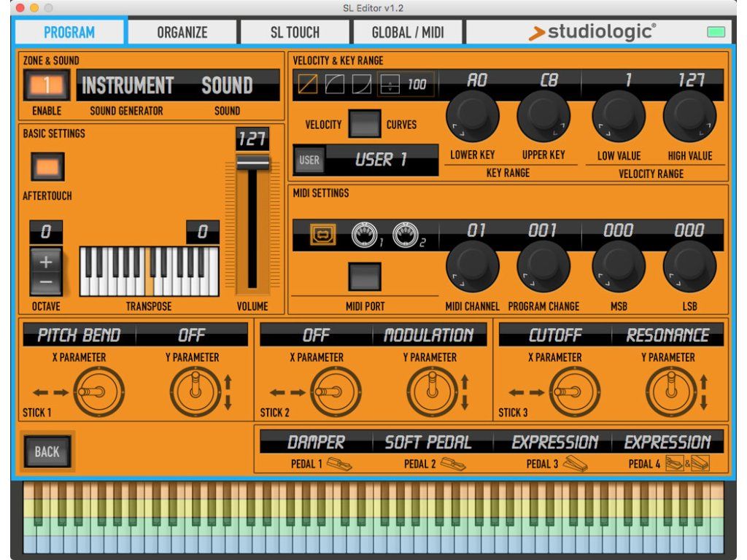Select the linear velocity curve icon

(x=308, y=85)
